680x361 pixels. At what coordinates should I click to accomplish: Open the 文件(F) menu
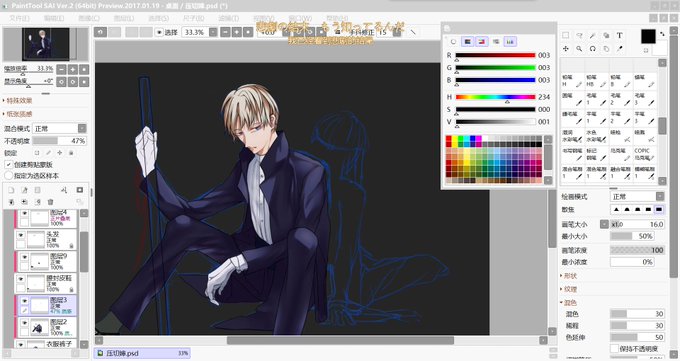coord(20,18)
